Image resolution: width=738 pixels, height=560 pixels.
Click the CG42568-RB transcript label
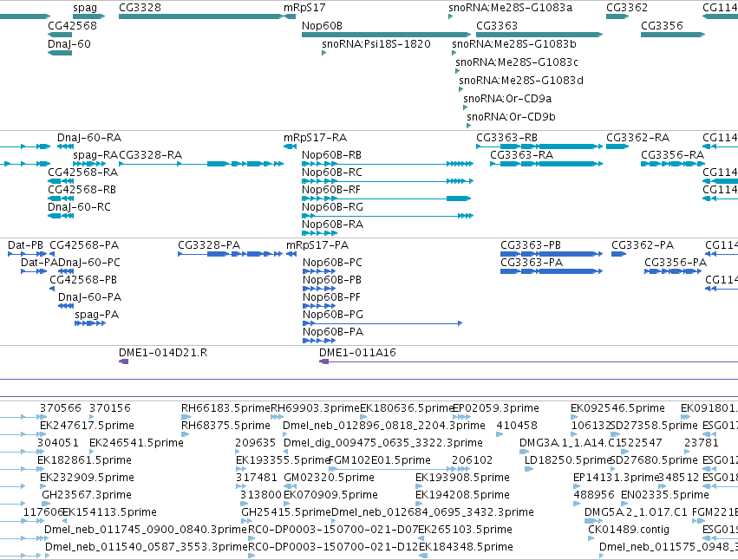coord(82,190)
